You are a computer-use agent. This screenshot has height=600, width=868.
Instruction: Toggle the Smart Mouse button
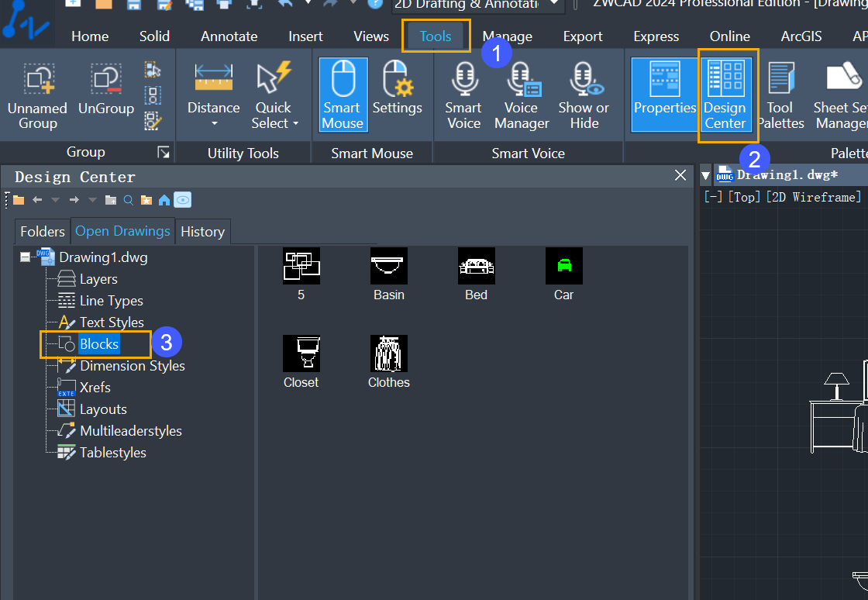pos(343,95)
